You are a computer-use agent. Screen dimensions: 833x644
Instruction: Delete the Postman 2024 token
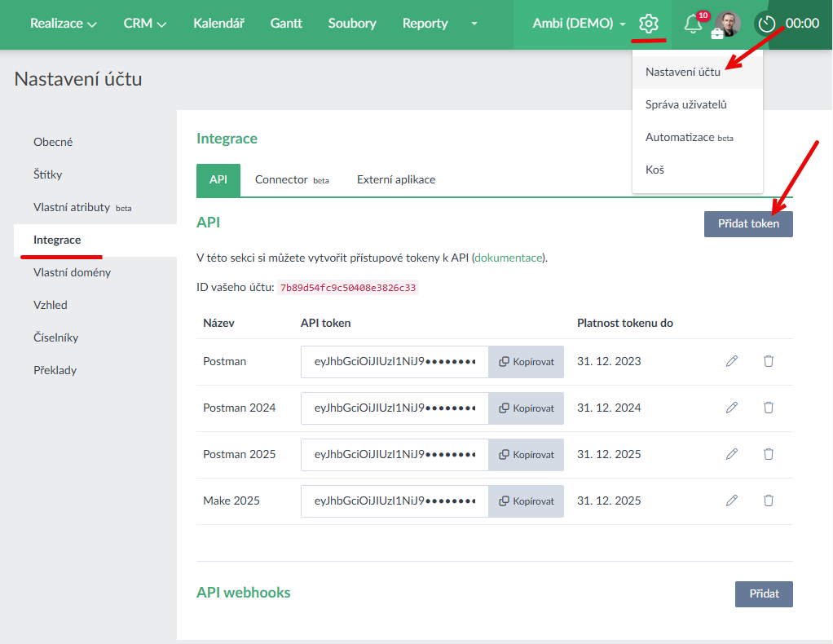[x=768, y=408]
